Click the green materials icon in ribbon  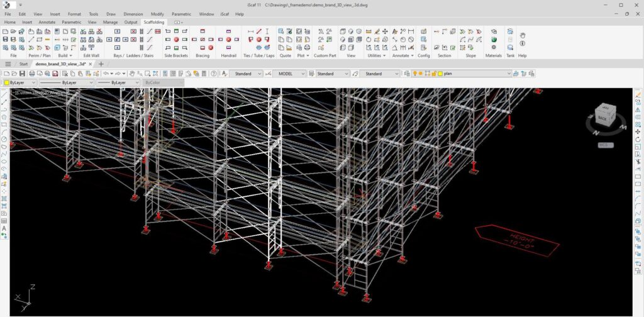tap(494, 39)
